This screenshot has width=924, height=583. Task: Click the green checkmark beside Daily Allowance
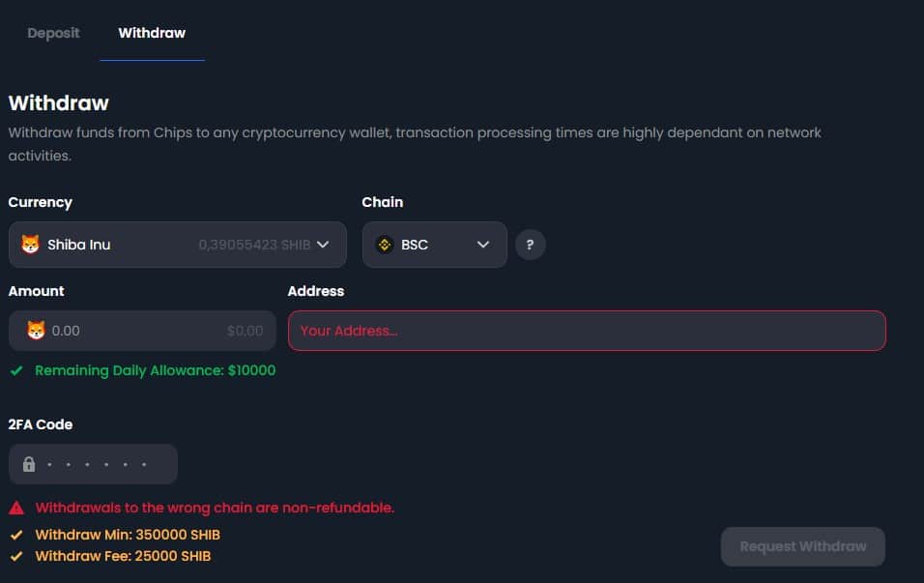coord(16,371)
